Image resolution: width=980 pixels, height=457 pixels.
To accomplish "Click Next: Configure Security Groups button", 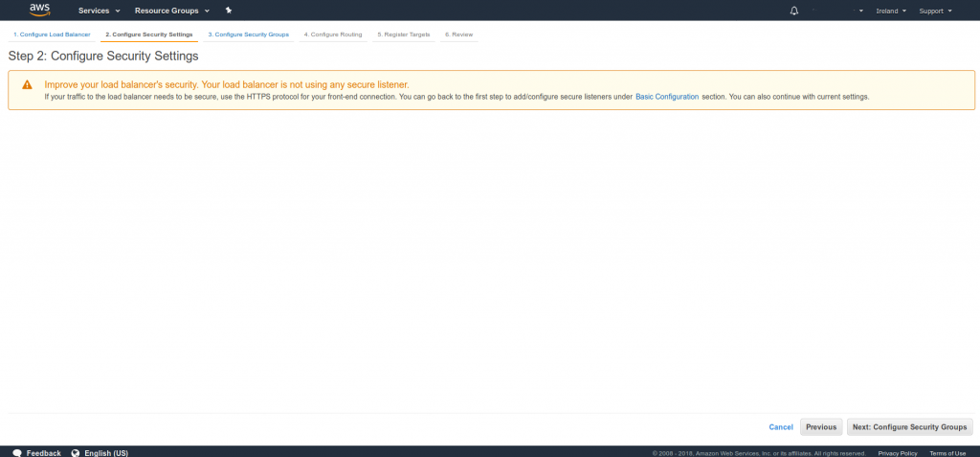I will (909, 427).
